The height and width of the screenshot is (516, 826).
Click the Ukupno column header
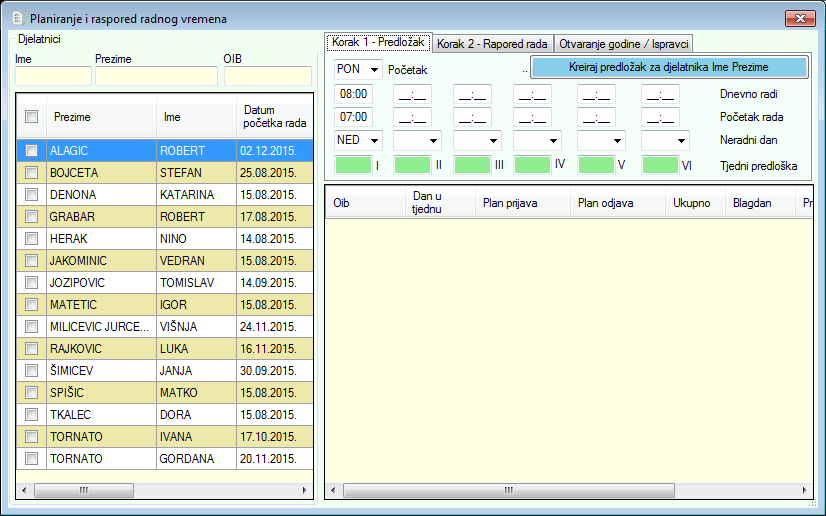(695, 203)
